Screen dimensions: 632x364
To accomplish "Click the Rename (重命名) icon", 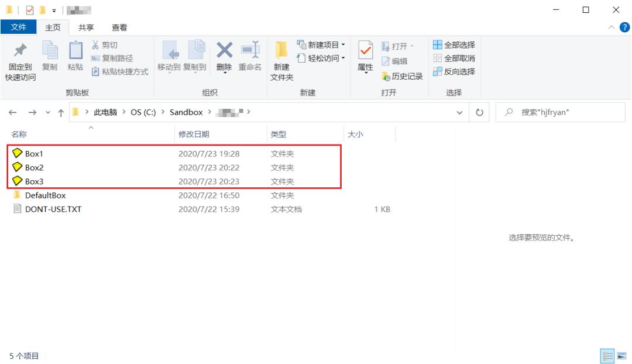I will tap(250, 50).
